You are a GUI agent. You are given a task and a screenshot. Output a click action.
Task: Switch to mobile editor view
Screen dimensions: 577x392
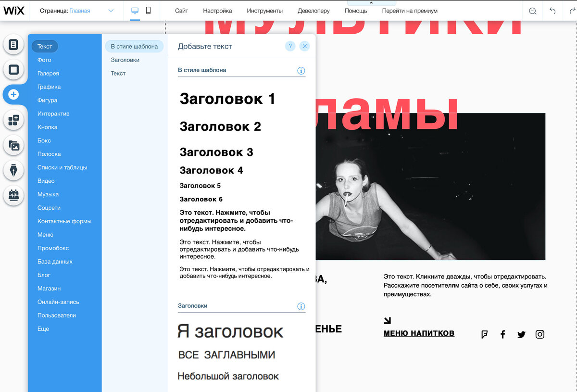click(x=148, y=11)
